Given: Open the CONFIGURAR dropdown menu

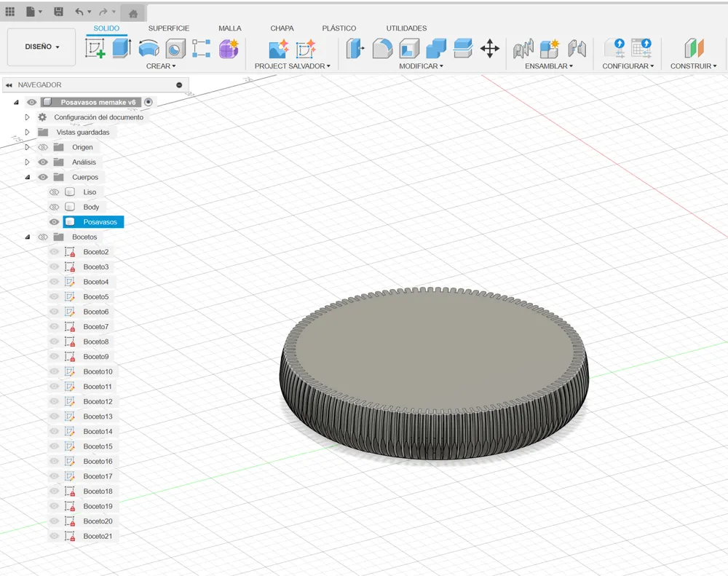Looking at the screenshot, I should (628, 66).
